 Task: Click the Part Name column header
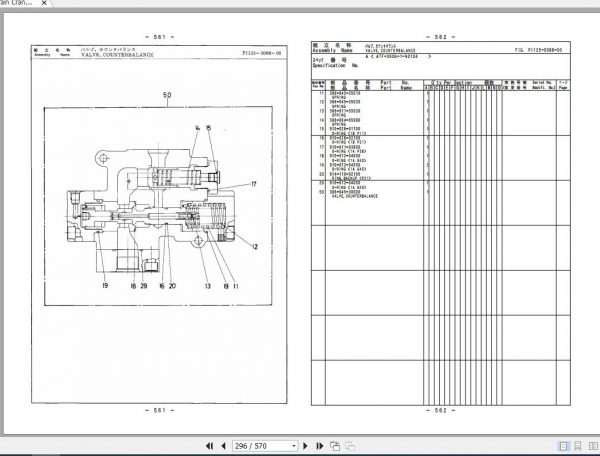click(x=396, y=88)
